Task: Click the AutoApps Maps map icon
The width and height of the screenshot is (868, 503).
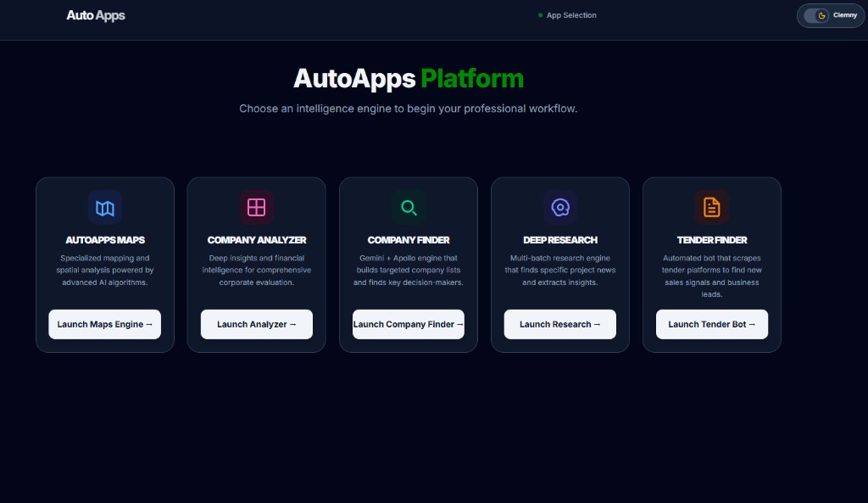Action: [104, 208]
